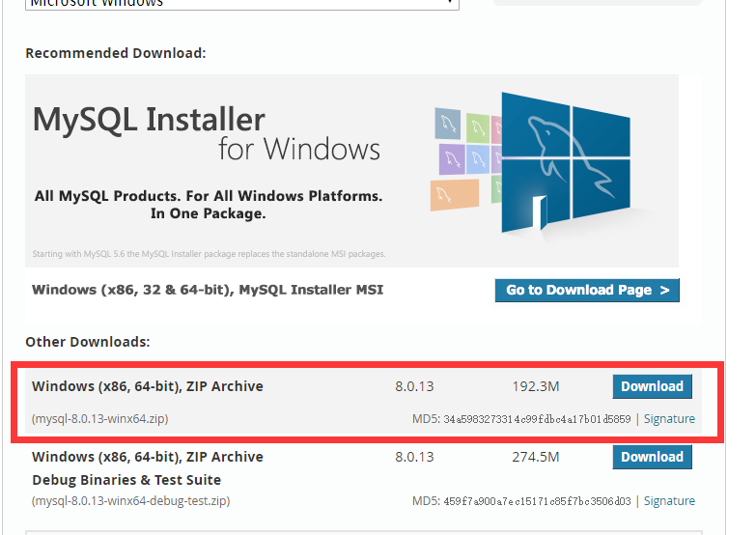Click the file name (mysql-8.0.13-winx64.zip)
This screenshot has height=535, width=756.
click(100, 419)
